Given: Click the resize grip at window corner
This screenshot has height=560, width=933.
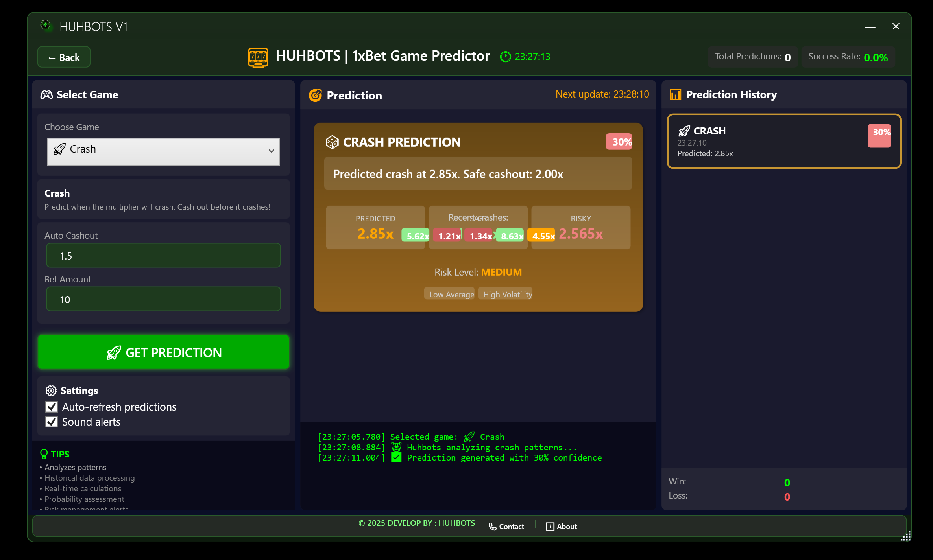Looking at the screenshot, I should [x=905, y=536].
